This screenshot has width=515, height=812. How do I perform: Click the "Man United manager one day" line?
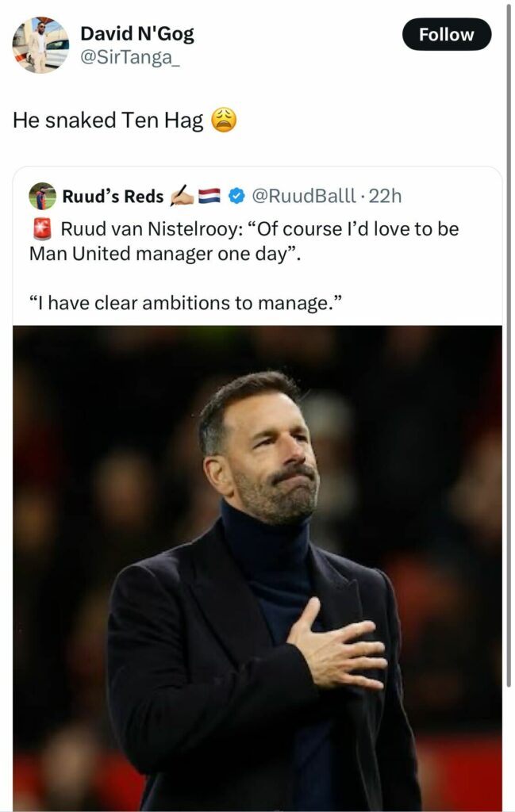165,257
